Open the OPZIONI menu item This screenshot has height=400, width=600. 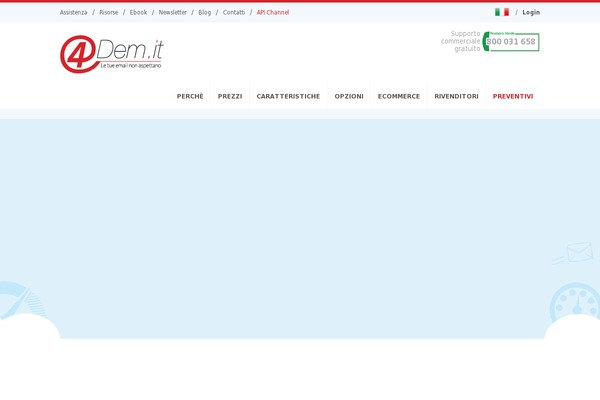click(349, 96)
